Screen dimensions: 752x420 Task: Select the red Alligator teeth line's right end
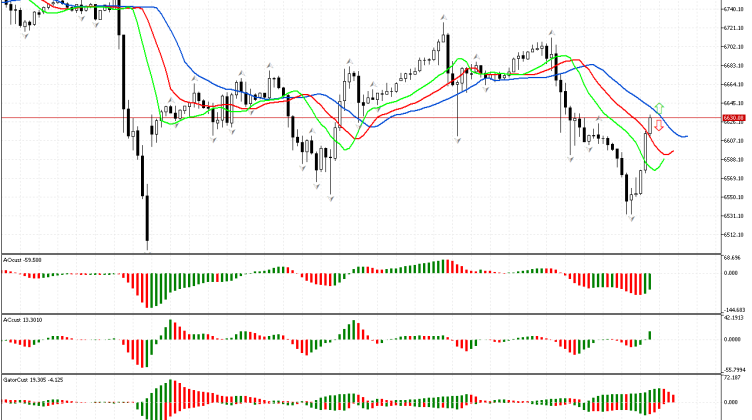click(x=672, y=151)
